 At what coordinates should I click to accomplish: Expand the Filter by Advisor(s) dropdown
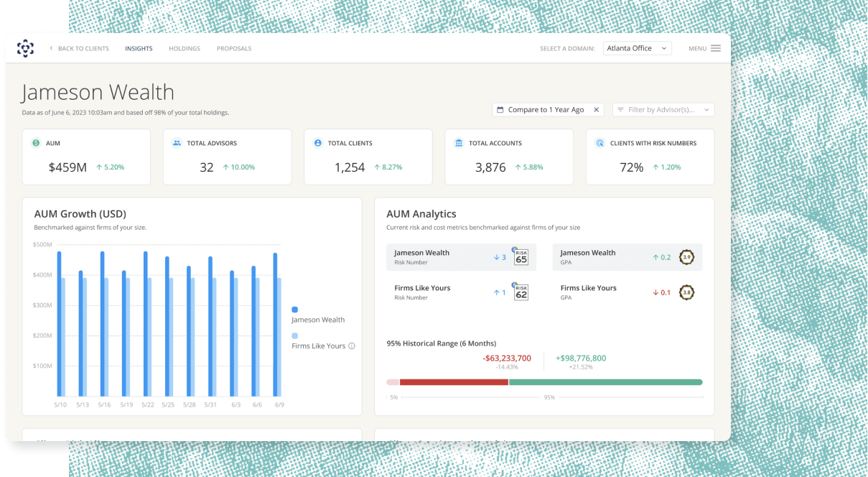[x=663, y=110]
